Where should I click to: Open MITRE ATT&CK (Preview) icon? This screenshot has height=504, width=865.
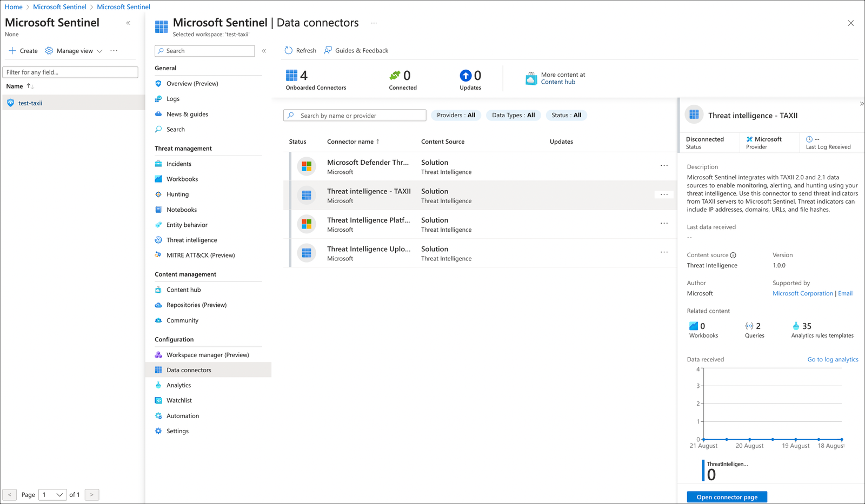click(158, 255)
